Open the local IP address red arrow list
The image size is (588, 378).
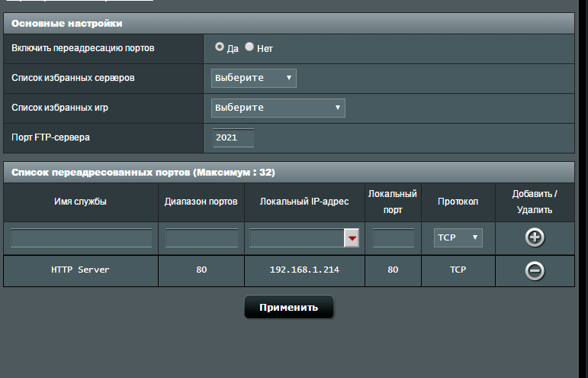(x=352, y=237)
